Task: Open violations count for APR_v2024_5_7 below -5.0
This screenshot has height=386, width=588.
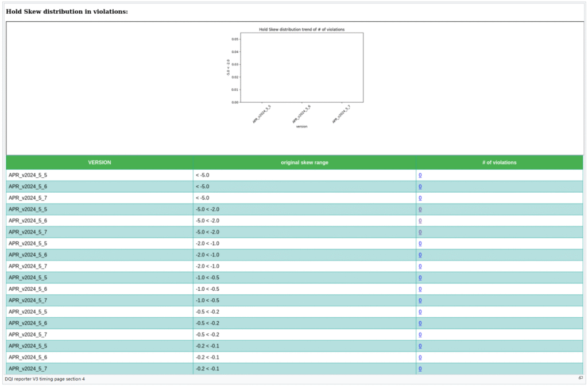Action: point(420,198)
